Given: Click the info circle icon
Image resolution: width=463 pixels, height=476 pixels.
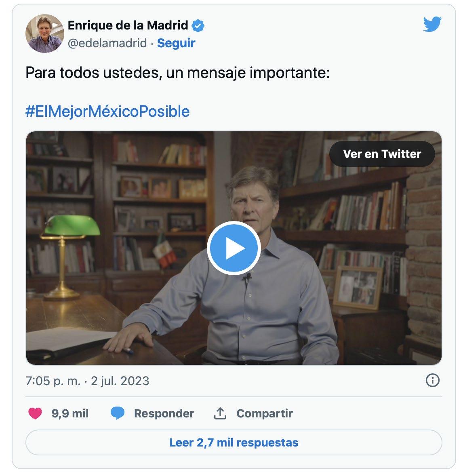Looking at the screenshot, I should coord(433,380).
